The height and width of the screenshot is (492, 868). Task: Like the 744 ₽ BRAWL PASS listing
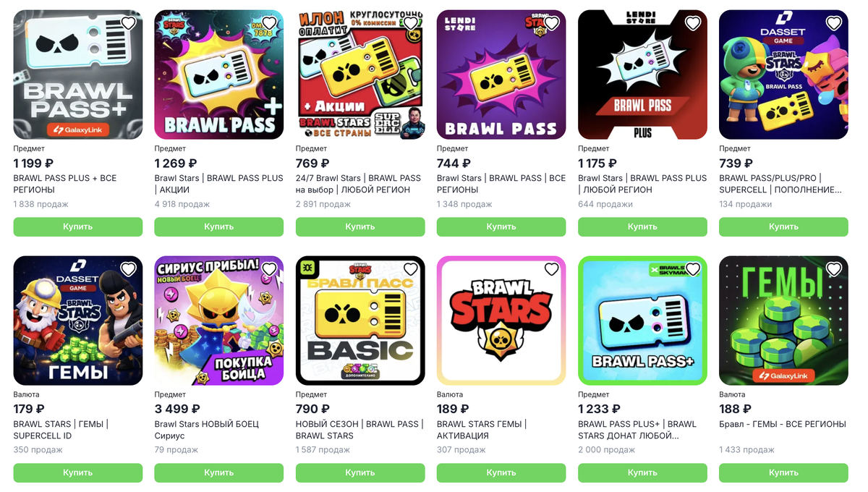coord(551,23)
